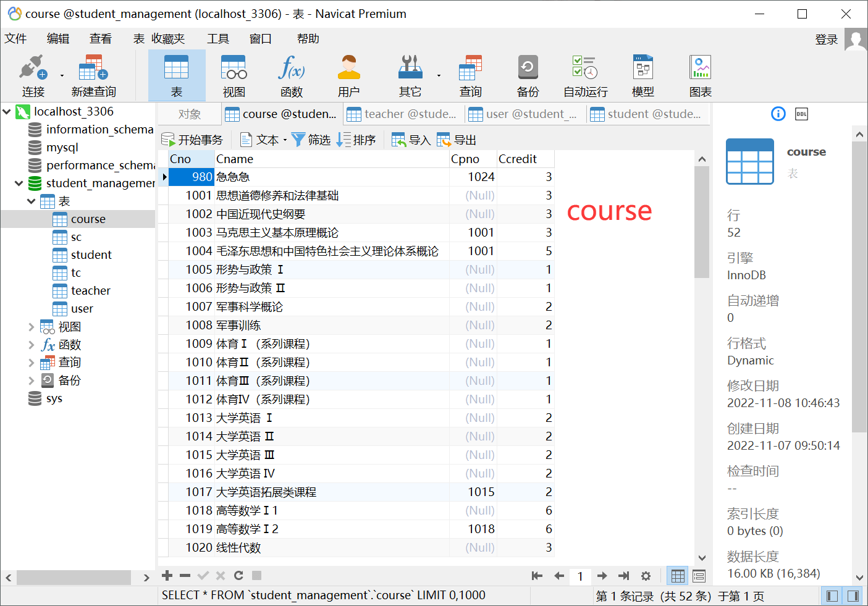The image size is (868, 606).
Task: Collapse the student_management database node
Action: pyautogui.click(x=19, y=183)
